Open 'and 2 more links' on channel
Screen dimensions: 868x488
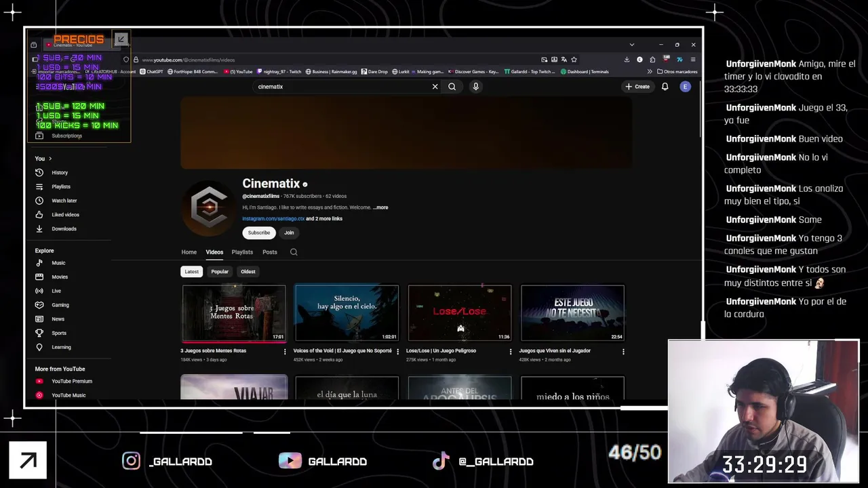[x=324, y=219]
